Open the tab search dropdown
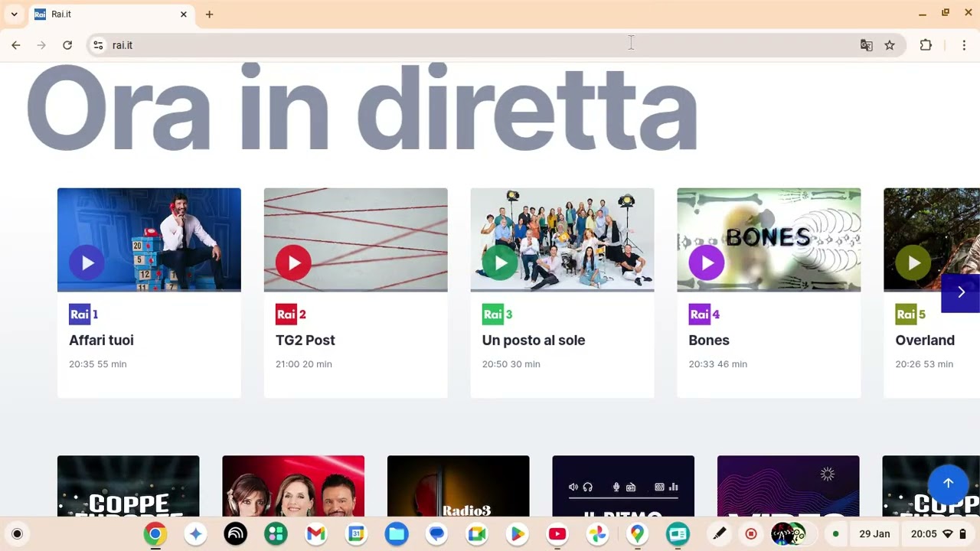Viewport: 980px width, 551px height. [14, 15]
